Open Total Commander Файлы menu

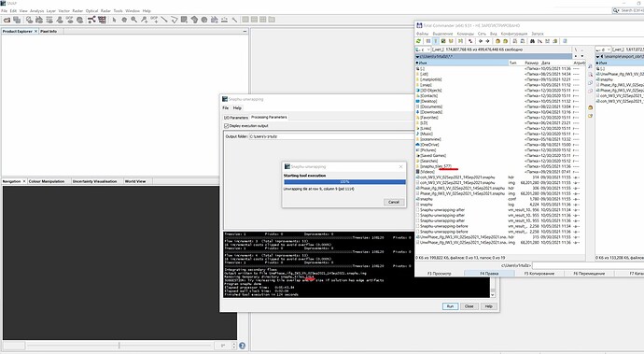[422, 34]
